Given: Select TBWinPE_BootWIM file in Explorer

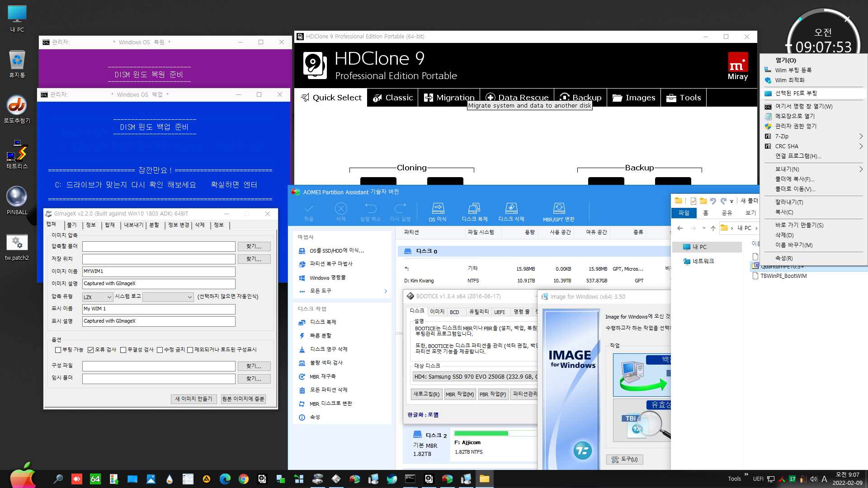Looking at the screenshot, I should click(783, 276).
